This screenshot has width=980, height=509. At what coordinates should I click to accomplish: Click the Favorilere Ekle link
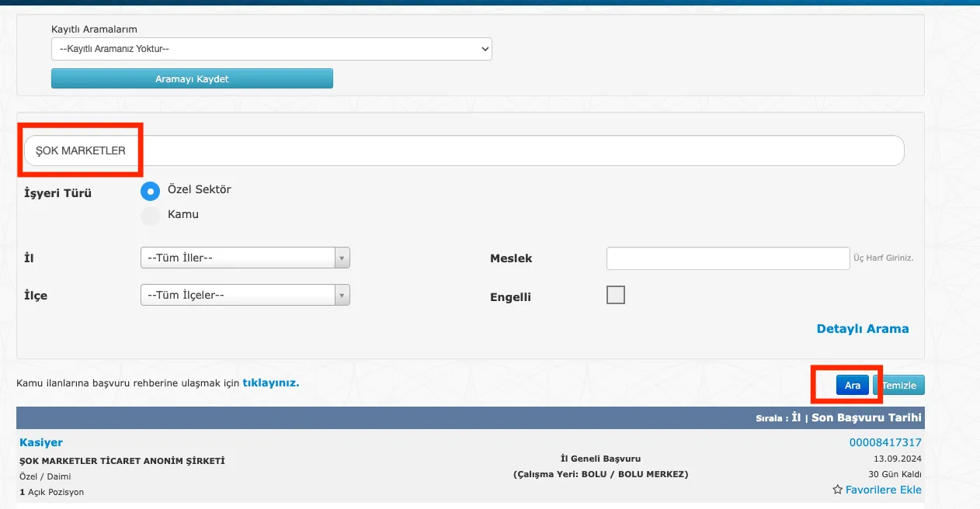click(x=884, y=490)
